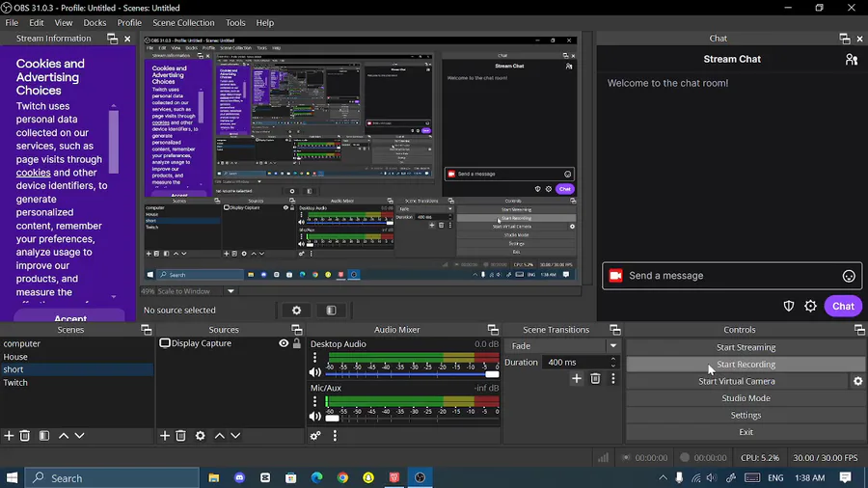The height and width of the screenshot is (488, 868).
Task: Hide the Display Capture source with eye icon
Action: (x=284, y=343)
